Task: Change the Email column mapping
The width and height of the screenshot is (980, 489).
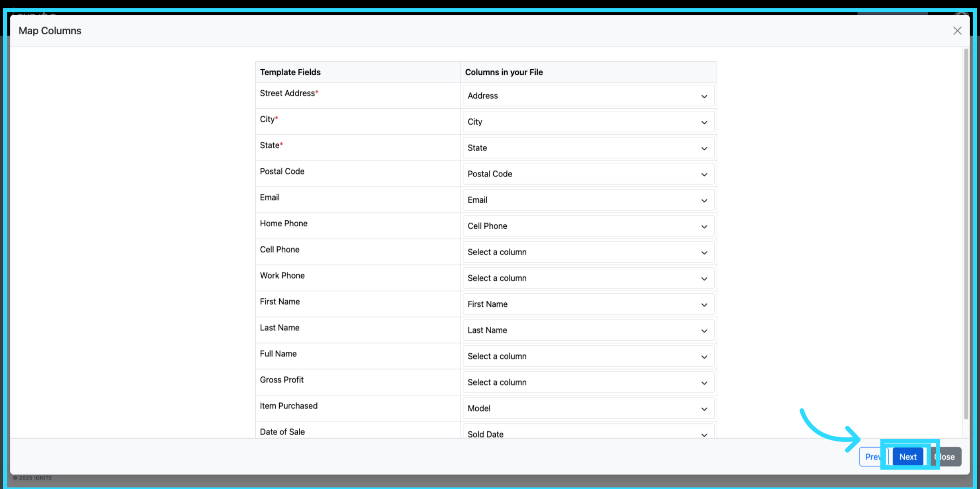Action: [x=588, y=200]
